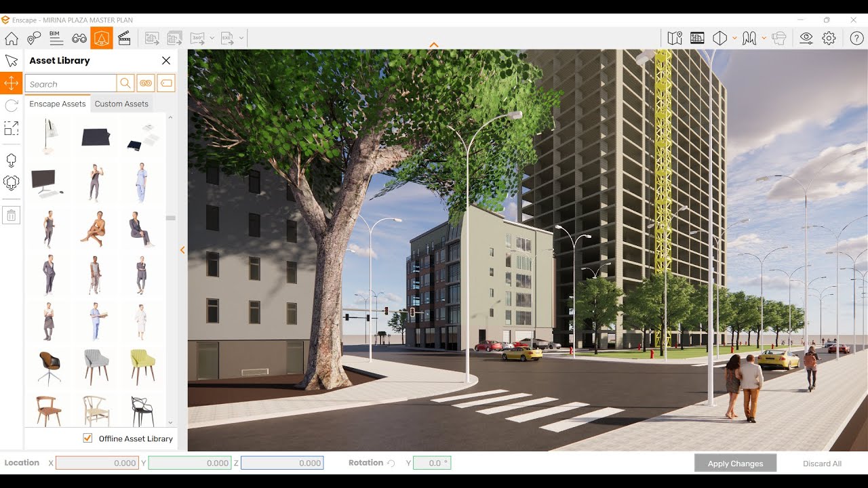The height and width of the screenshot is (488, 868).
Task: Activate the Scale asset tool
Action: point(12,128)
